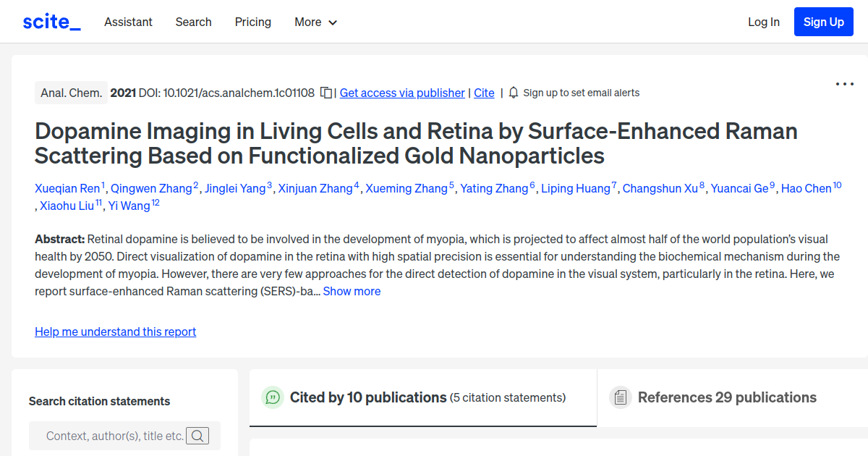Expand the More navigation dropdown
This screenshot has width=868, height=456.
tap(315, 22)
